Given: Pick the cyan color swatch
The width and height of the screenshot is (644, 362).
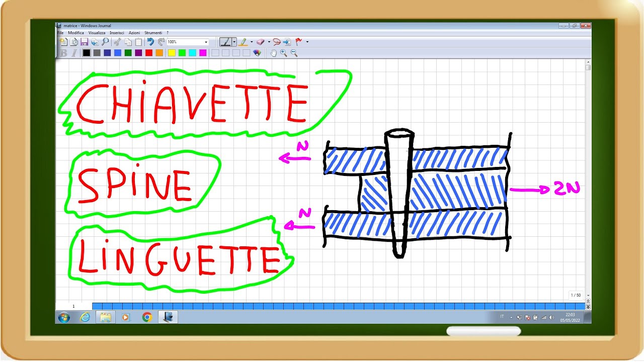Looking at the screenshot, I should point(193,53).
